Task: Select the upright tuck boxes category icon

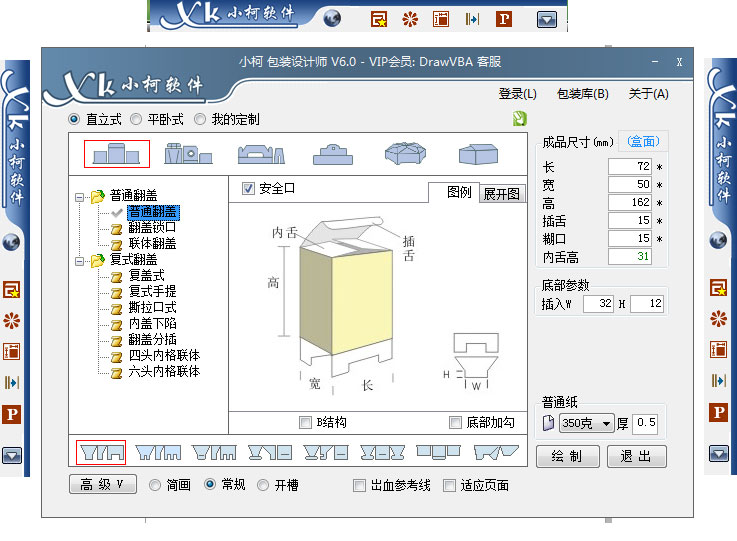Action: (x=117, y=154)
